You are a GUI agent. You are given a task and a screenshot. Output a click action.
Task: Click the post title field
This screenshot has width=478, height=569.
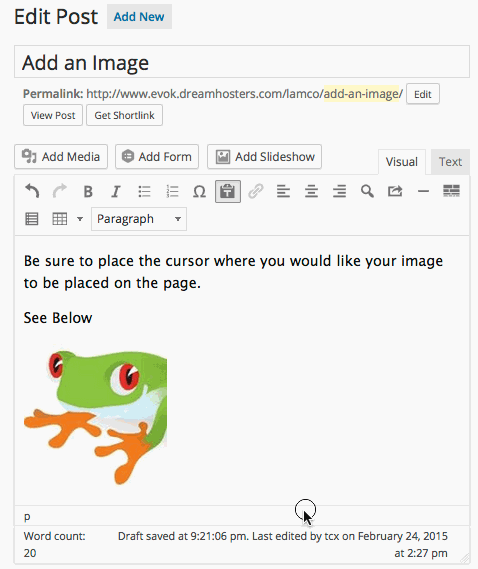242,62
